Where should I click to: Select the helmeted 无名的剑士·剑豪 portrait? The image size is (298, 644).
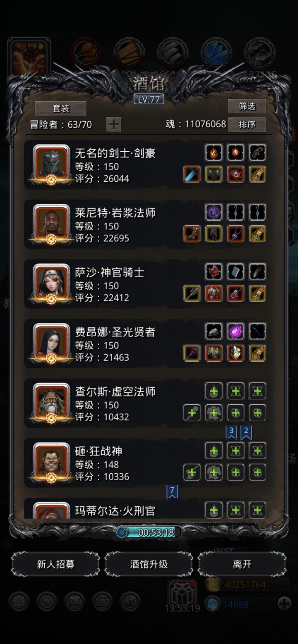[x=51, y=165]
